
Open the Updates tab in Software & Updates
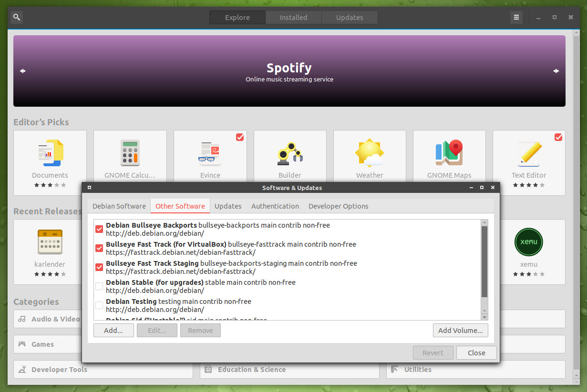click(x=228, y=206)
